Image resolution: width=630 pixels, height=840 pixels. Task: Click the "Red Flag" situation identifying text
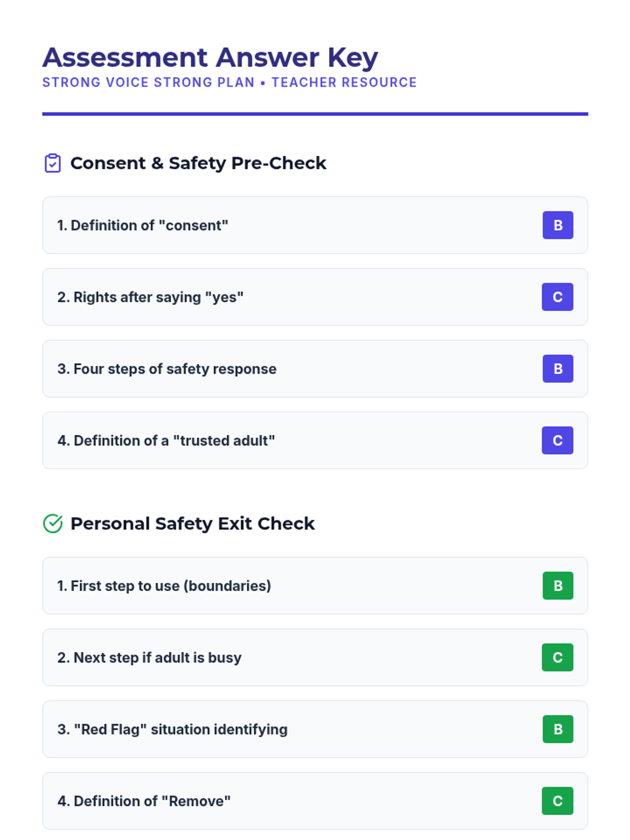[x=172, y=729]
